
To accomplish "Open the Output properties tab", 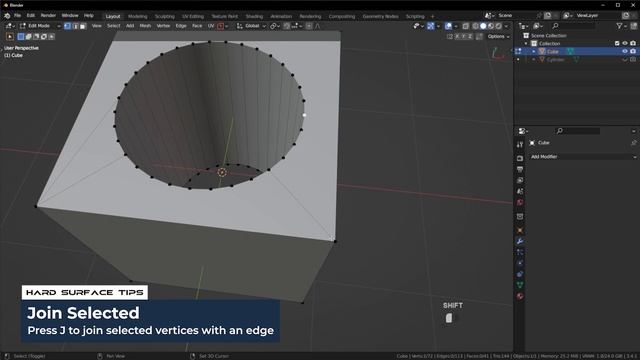I will [520, 169].
